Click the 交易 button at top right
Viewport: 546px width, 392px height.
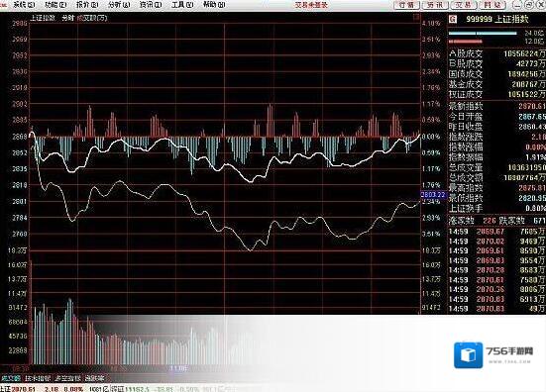[464, 5]
